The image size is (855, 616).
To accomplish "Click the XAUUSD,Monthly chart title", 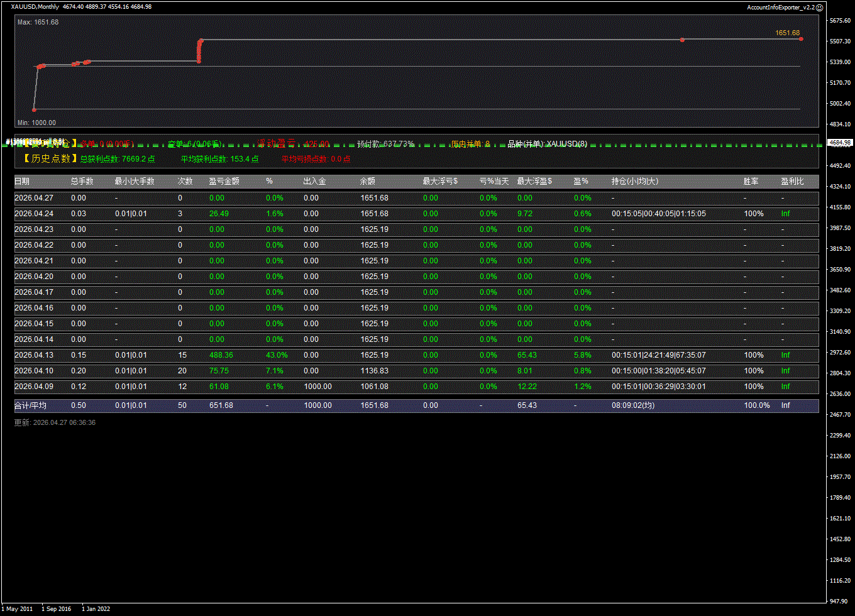I will [x=35, y=7].
